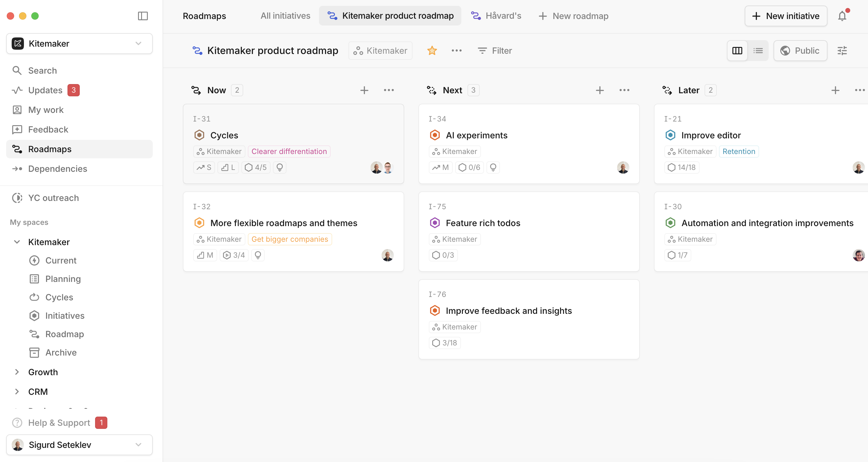Create New roadmap
868x462 pixels.
(x=573, y=16)
